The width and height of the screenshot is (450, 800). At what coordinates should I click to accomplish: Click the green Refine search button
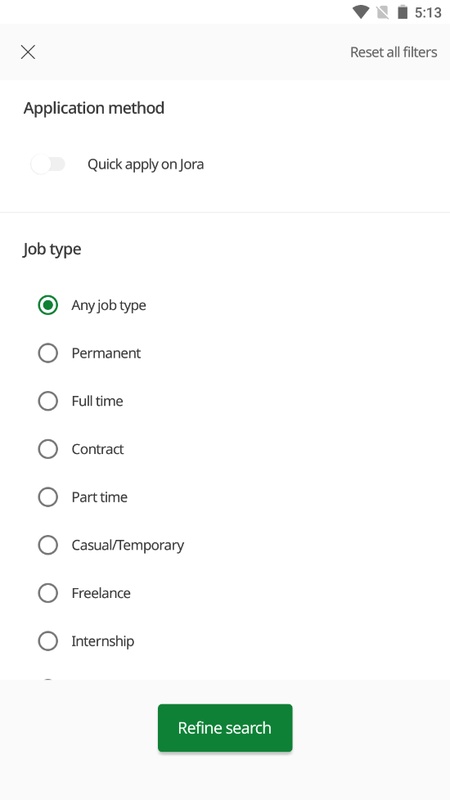pos(225,728)
